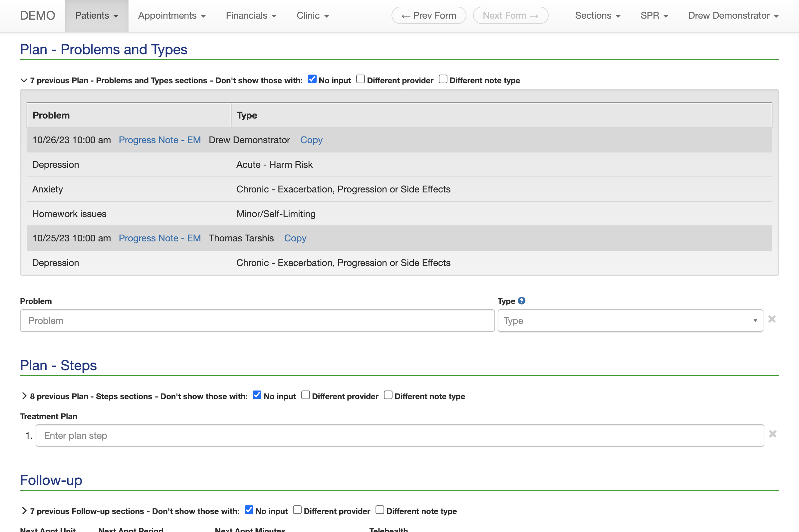Check Different note type for Follow-up sections
The width and height of the screenshot is (799, 532).
pos(380,510)
